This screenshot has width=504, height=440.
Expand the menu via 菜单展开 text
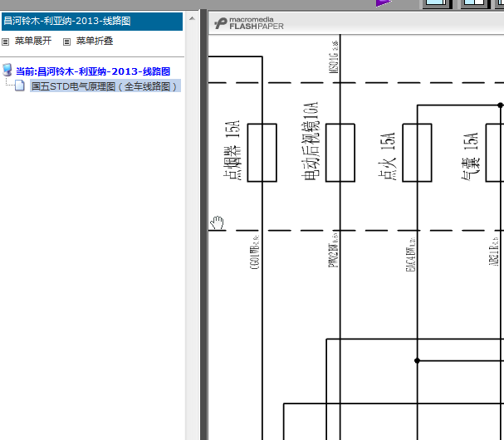[x=32, y=41]
